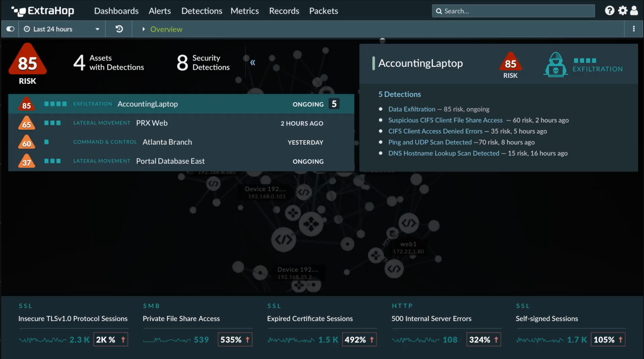Image resolution: width=644 pixels, height=359 pixels.
Task: Click the Device 192.168.35.2 map label
Action: pos(298,273)
